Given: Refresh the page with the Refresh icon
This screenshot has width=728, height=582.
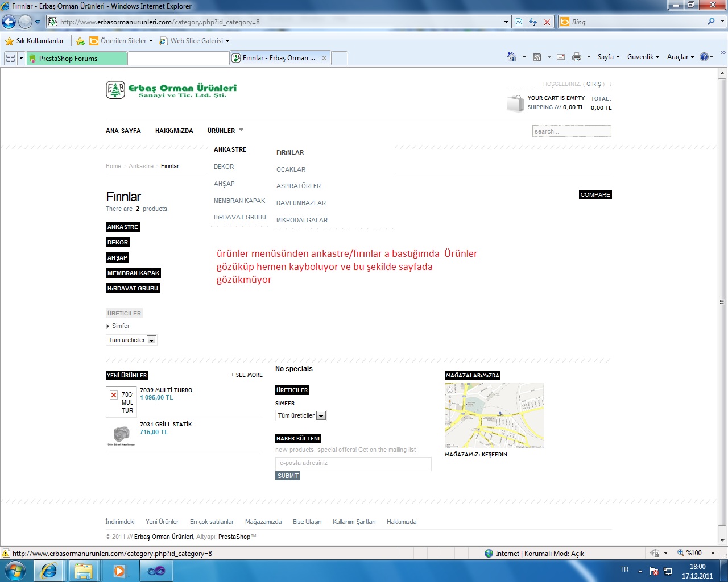Looking at the screenshot, I should pyautogui.click(x=533, y=22).
